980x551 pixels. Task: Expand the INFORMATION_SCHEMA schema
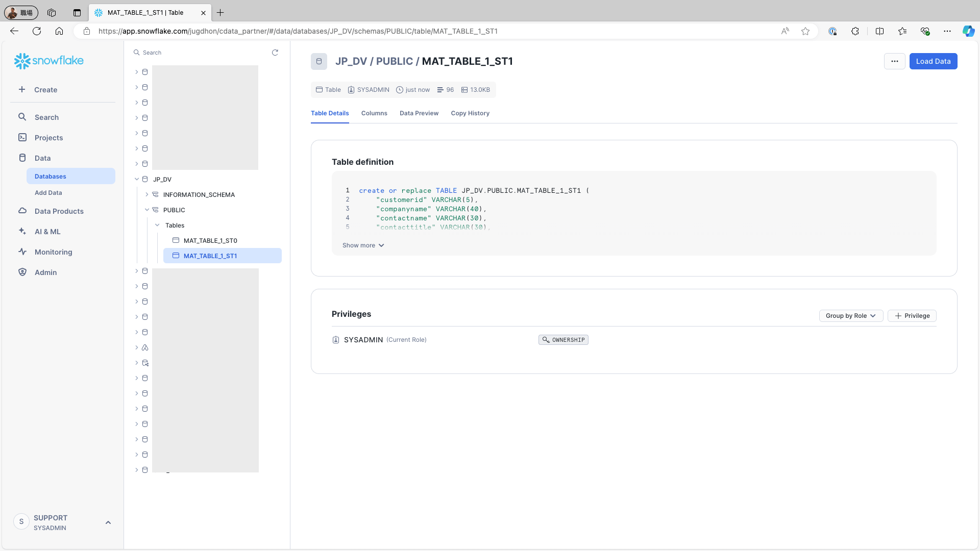pos(147,194)
